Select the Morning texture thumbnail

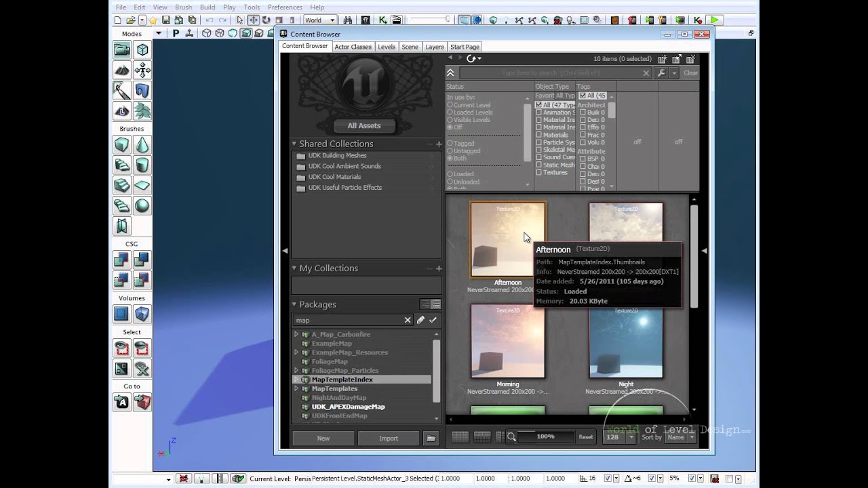pyautogui.click(x=507, y=341)
